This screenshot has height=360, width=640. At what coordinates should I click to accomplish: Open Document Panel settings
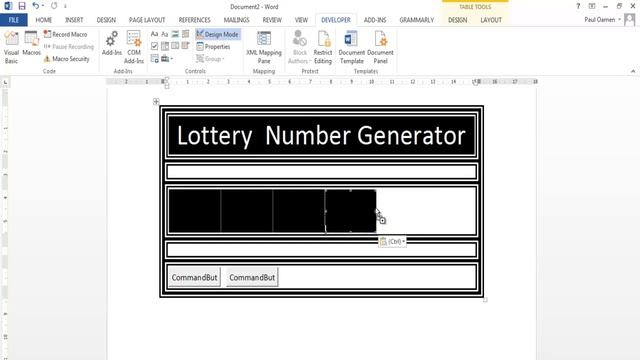click(x=380, y=47)
